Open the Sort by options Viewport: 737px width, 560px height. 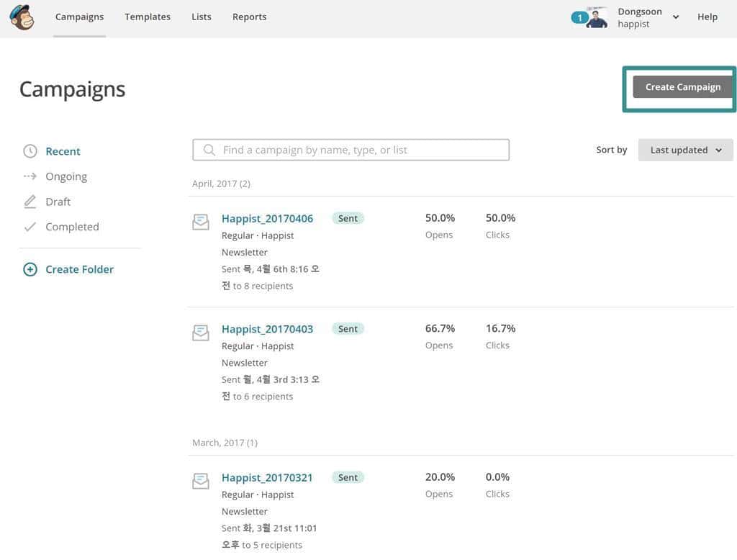[610, 150]
